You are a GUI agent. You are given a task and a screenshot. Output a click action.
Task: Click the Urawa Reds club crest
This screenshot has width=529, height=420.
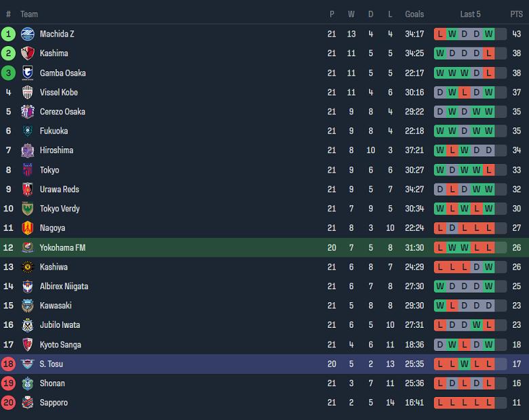tap(27, 189)
